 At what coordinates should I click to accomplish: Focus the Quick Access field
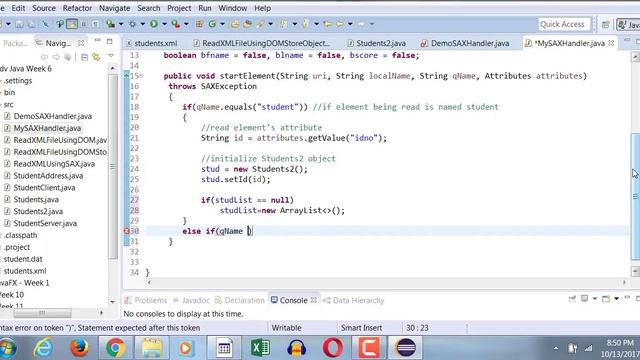point(564,24)
